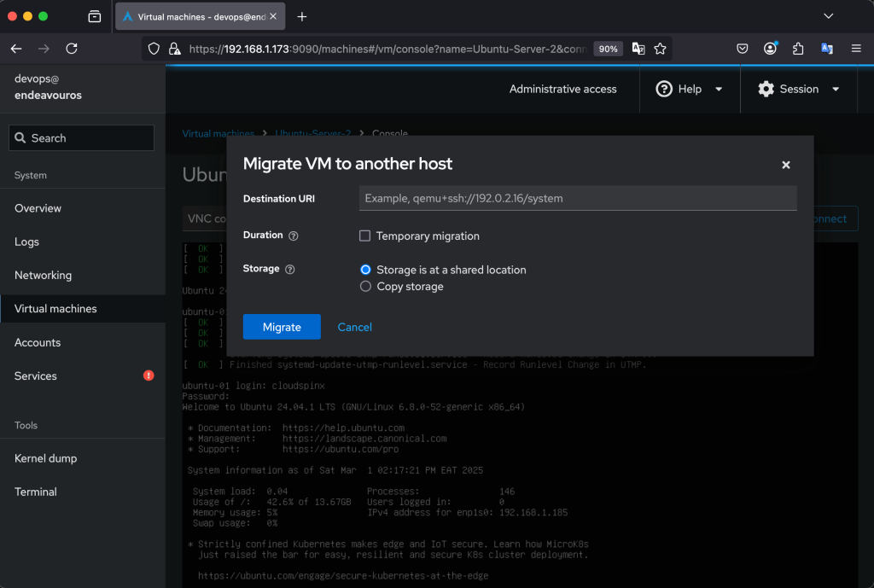Open Kernel dump in the sidebar
This screenshot has height=588, width=874.
point(83,458)
